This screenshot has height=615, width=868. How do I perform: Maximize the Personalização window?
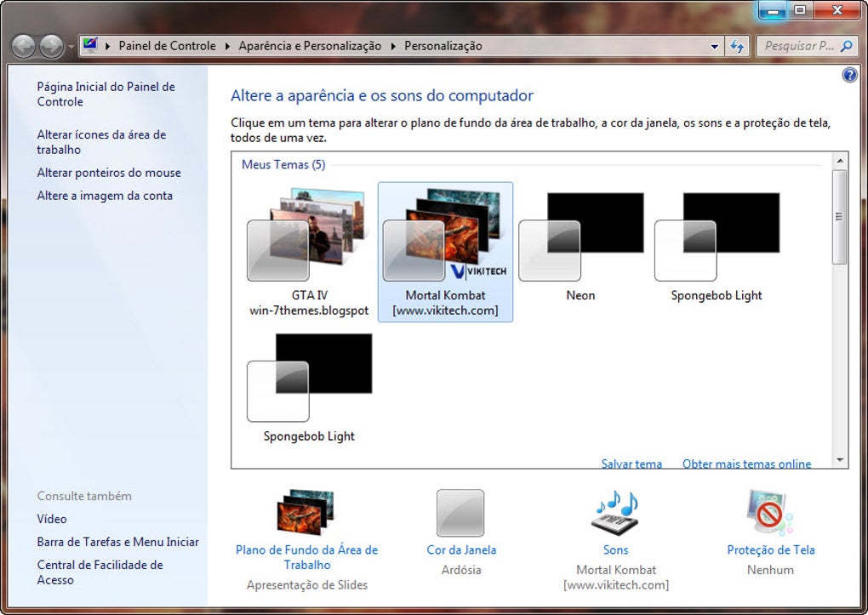(x=801, y=10)
